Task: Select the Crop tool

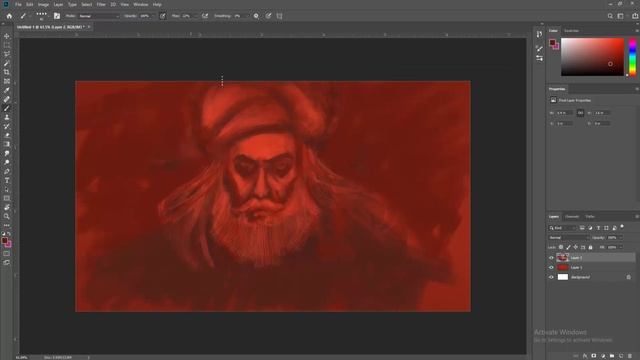Action: [7, 72]
